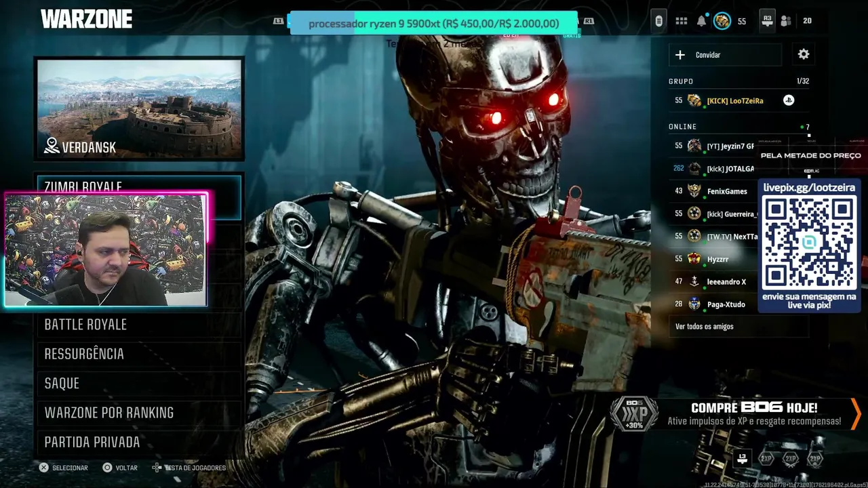Click the BO6 XP +30% badge
This screenshot has width=868, height=488.
coord(634,414)
